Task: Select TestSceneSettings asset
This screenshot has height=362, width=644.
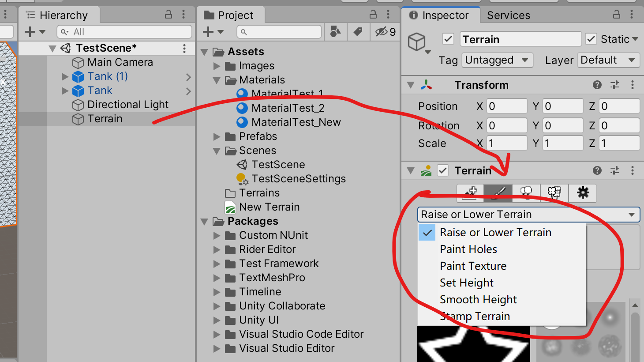Action: (299, 179)
